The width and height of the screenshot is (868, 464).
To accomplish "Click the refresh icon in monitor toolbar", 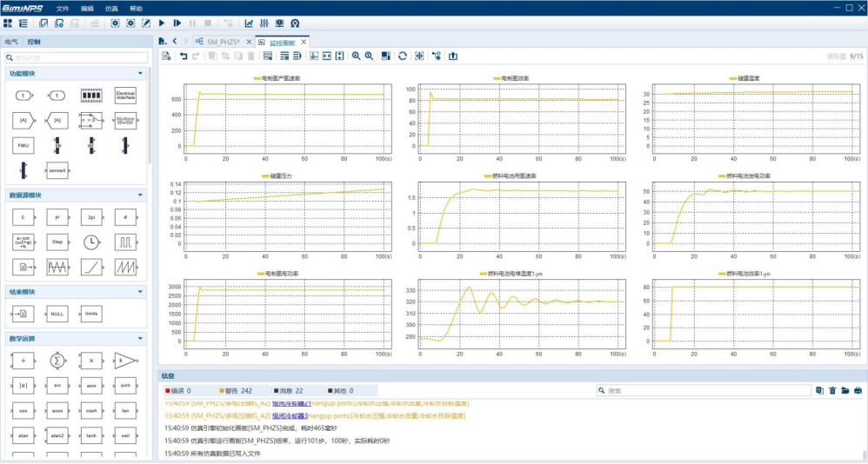I will (402, 56).
